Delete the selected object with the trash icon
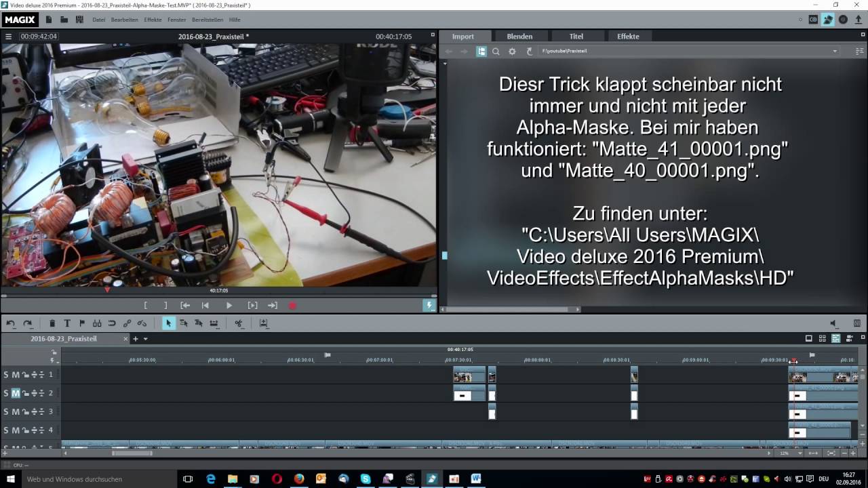 (52, 323)
